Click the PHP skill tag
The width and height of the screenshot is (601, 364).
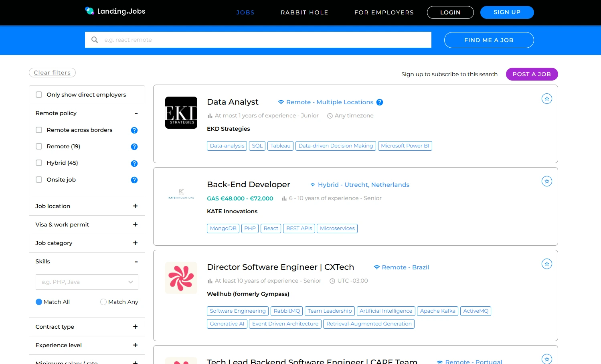(x=250, y=229)
